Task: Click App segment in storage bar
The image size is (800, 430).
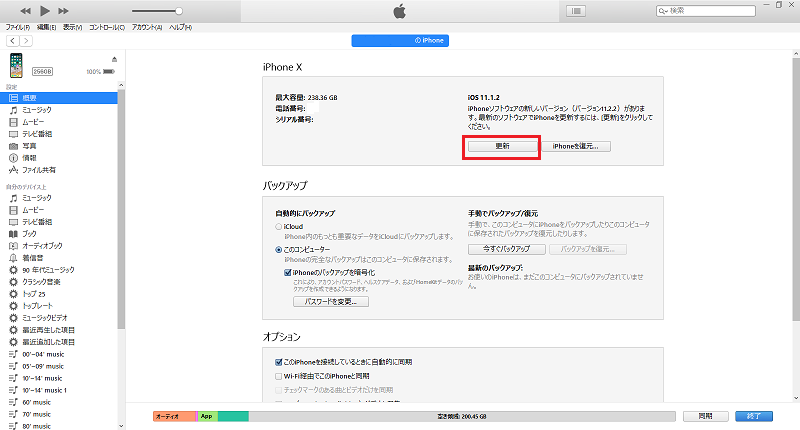Action: tap(208, 416)
